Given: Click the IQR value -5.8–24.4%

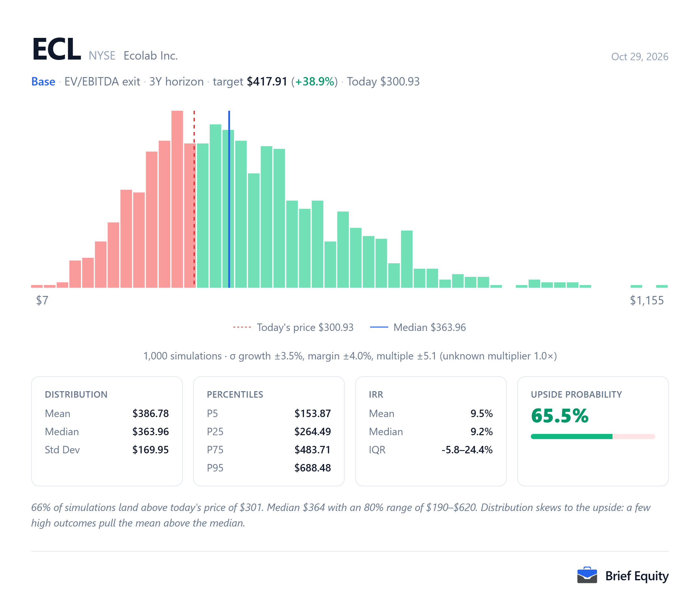Looking at the screenshot, I should tap(467, 450).
